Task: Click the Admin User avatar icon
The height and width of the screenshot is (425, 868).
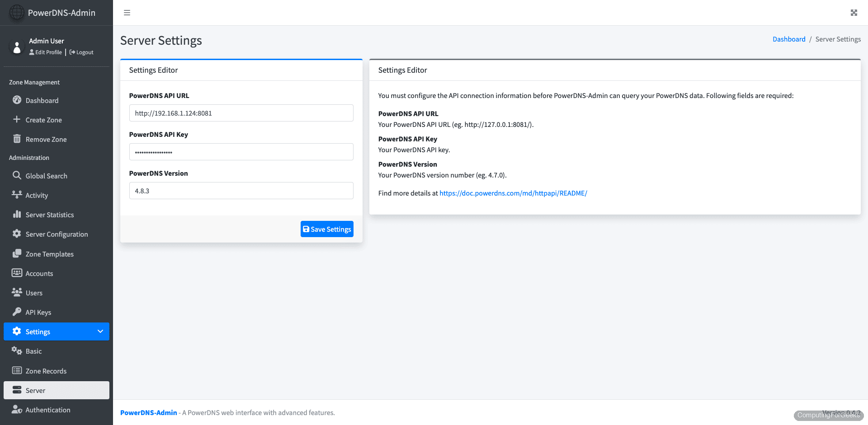Action: point(17,46)
